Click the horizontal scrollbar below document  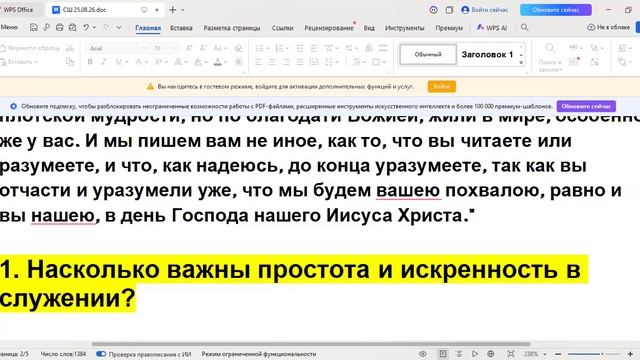[x=311, y=344]
